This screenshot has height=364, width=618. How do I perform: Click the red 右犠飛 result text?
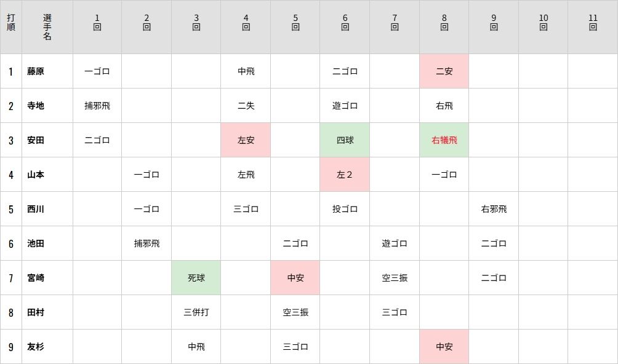pos(444,140)
